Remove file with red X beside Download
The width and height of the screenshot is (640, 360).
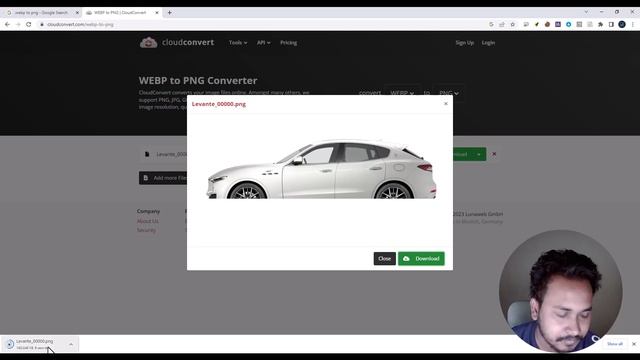494,154
